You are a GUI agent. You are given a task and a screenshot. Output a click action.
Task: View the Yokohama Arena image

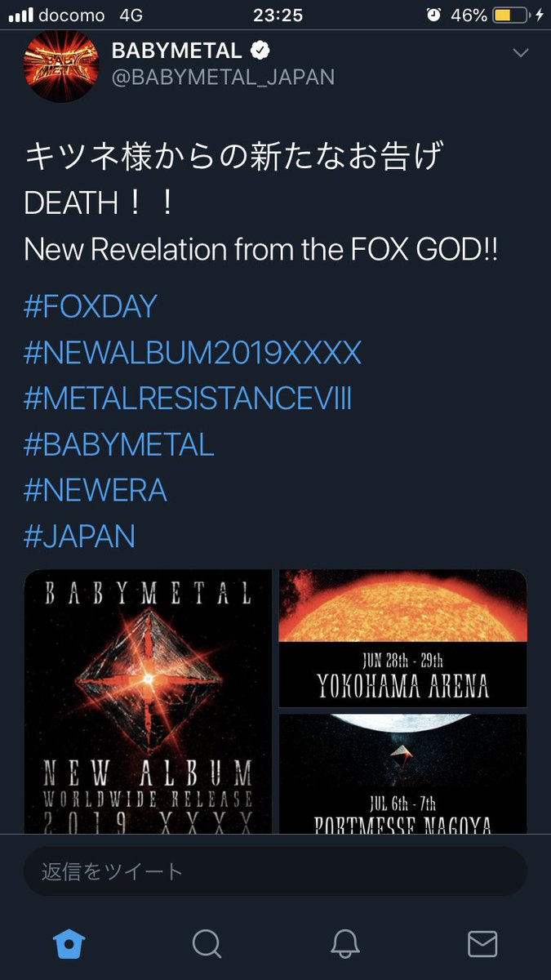[x=403, y=638]
